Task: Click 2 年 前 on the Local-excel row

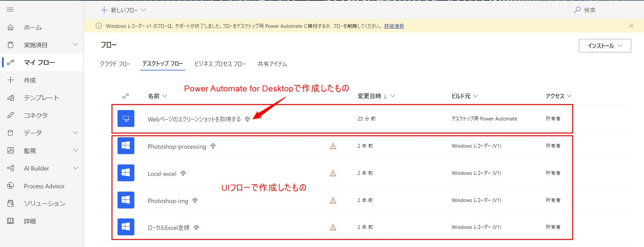Action: coord(365,173)
